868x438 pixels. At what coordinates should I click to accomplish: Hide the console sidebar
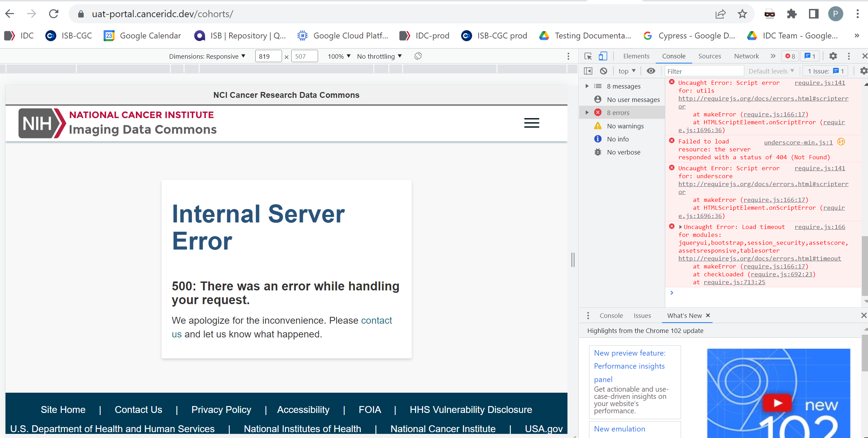click(x=588, y=71)
